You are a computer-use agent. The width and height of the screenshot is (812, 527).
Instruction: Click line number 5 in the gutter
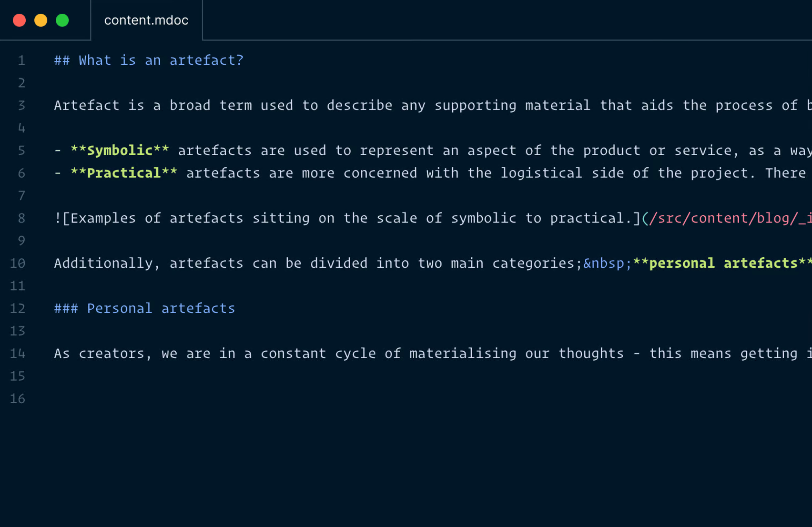point(22,150)
